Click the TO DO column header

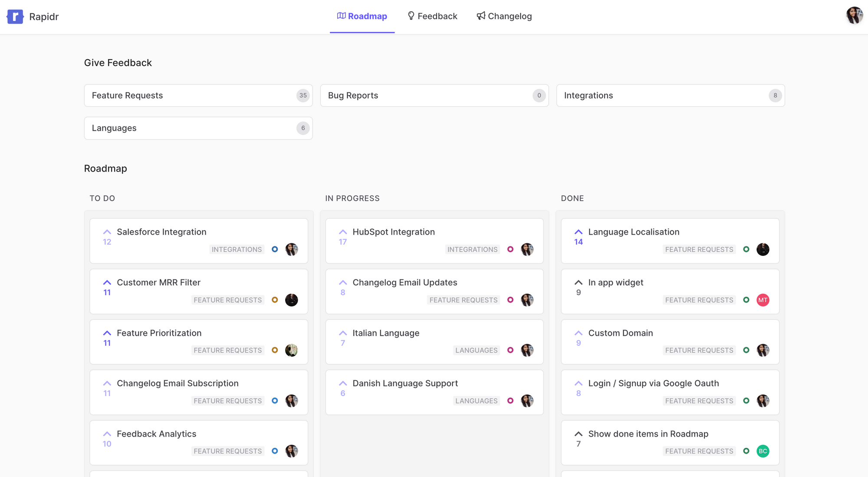coord(102,199)
